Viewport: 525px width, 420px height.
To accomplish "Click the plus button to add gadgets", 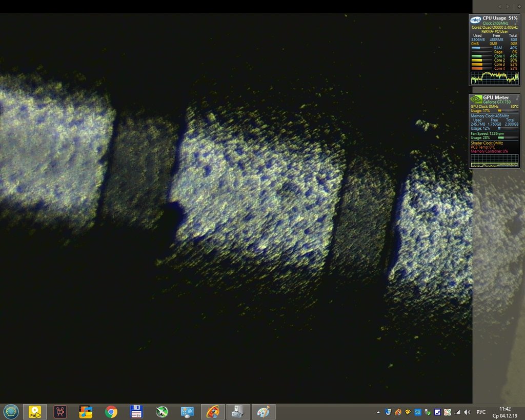I will (518, 6).
